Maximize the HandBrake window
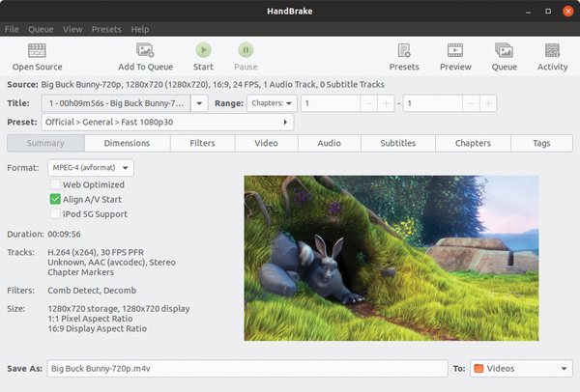 (548, 11)
